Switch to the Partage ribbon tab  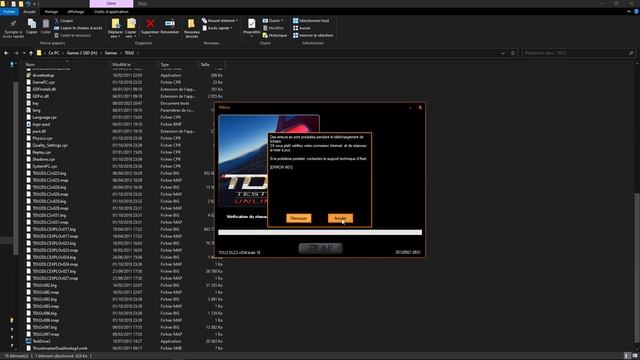tap(51, 12)
